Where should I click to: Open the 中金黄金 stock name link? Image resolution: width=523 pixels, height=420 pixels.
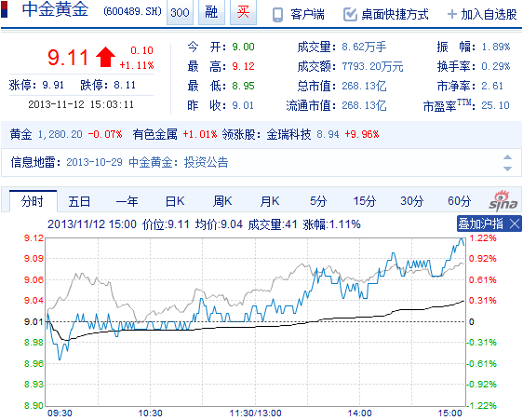pyautogui.click(x=55, y=9)
